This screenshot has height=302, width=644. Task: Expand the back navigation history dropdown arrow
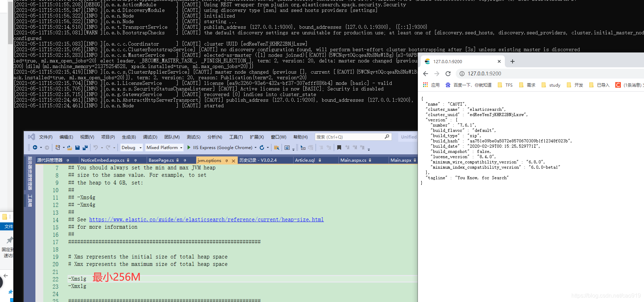point(41,148)
